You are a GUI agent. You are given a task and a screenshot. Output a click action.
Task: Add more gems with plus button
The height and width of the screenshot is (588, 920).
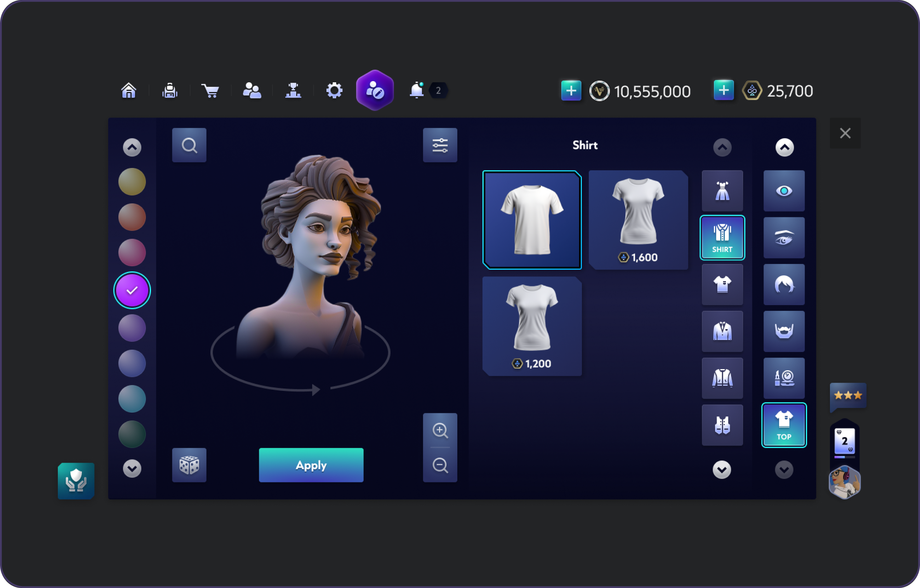point(724,90)
